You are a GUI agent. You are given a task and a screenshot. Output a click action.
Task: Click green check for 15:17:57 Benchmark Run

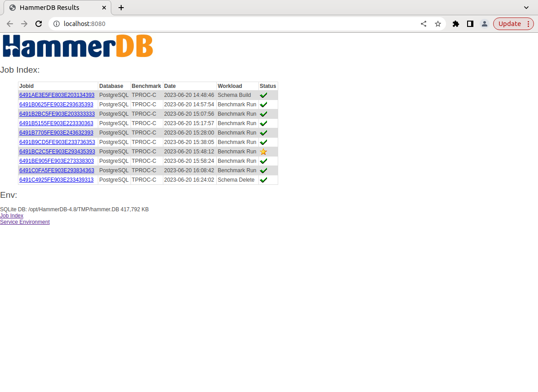(x=263, y=123)
